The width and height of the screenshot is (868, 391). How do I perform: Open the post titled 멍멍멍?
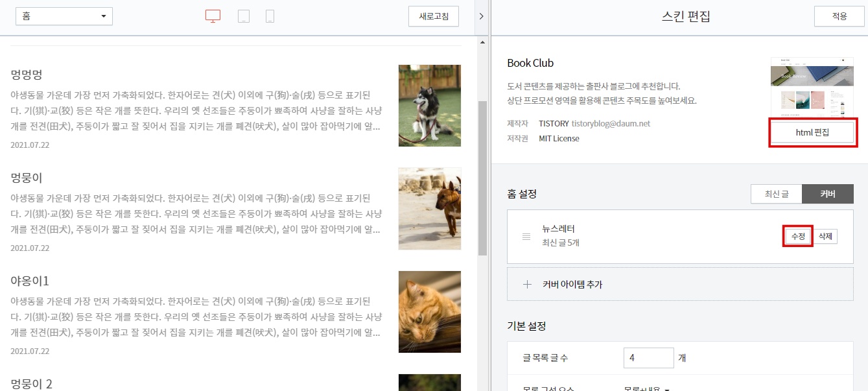[27, 74]
